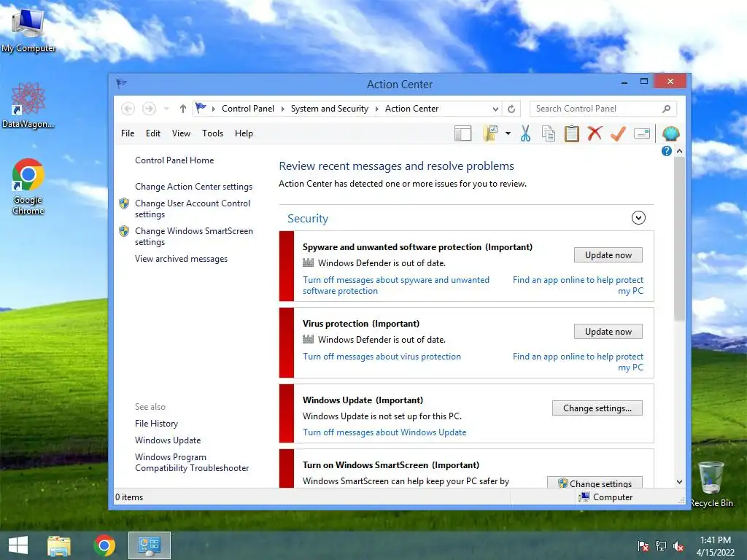Click Change settings for Windows Update
The width and height of the screenshot is (747, 560).
pos(597,408)
